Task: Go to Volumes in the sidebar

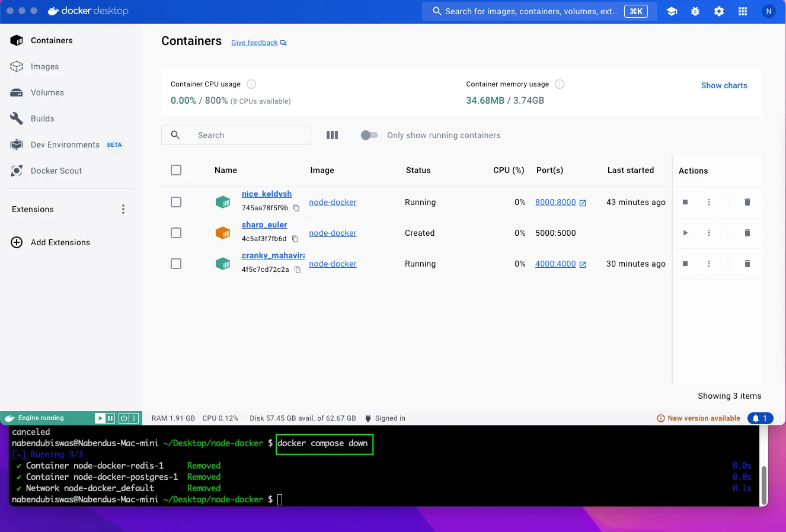Action: [x=37, y=92]
